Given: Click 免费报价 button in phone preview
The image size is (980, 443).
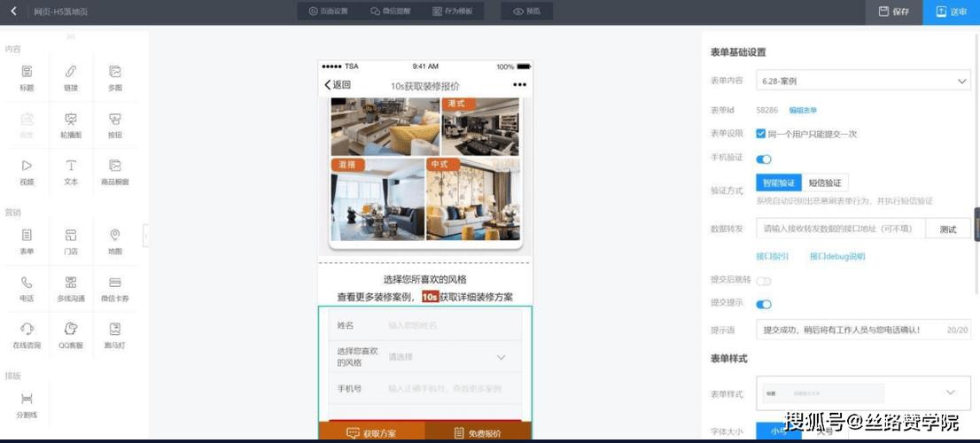Looking at the screenshot, I should click(478, 431).
